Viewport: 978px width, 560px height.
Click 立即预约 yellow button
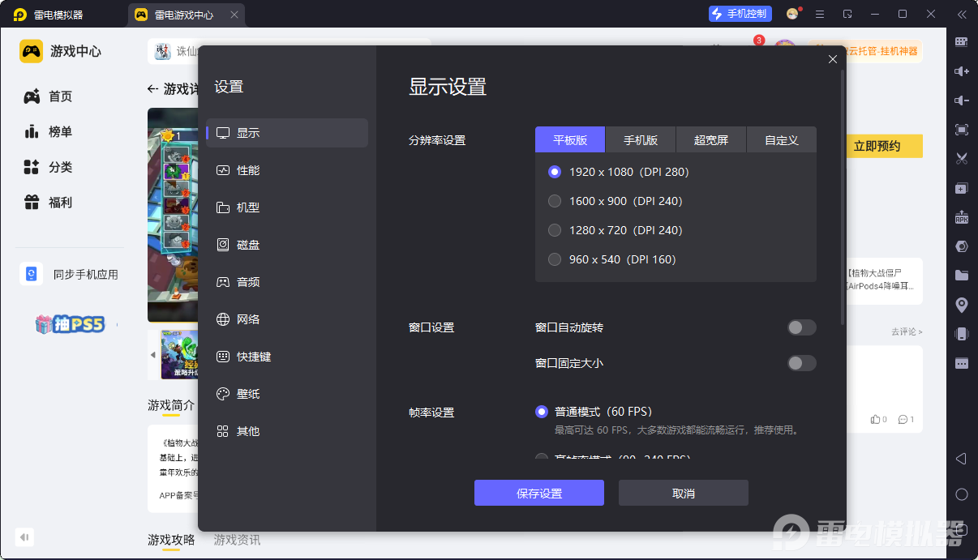[x=883, y=146]
